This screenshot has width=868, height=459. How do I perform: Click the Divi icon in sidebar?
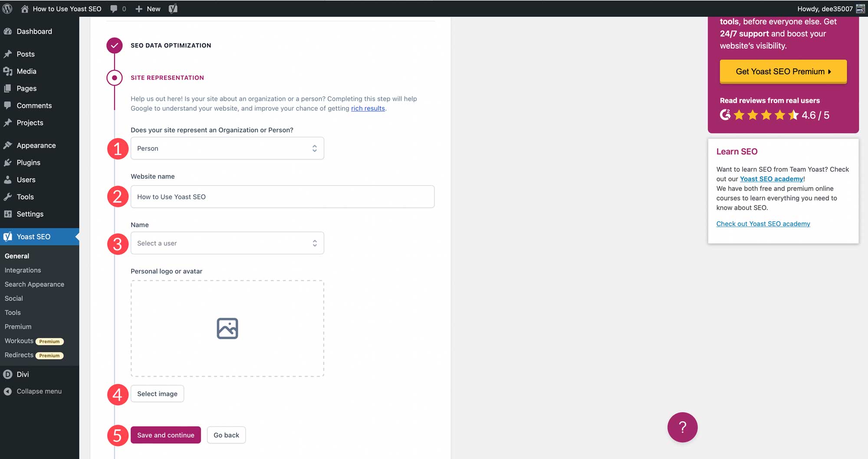click(8, 374)
